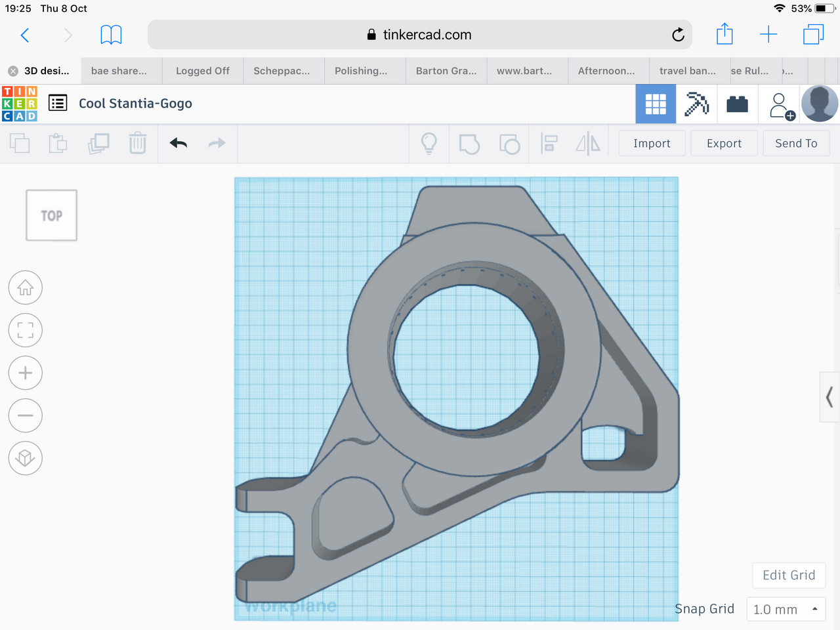This screenshot has height=630, width=840.
Task: Reset to Home view
Action: click(x=26, y=287)
